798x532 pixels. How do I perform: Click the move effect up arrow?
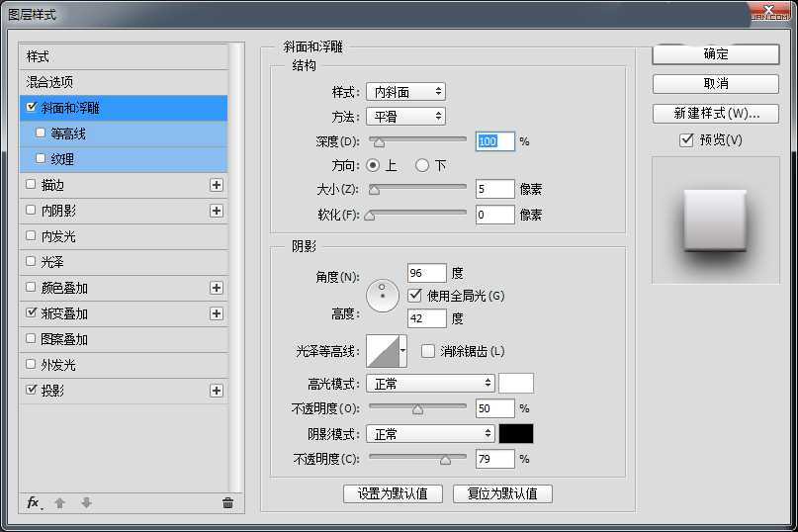(59, 502)
